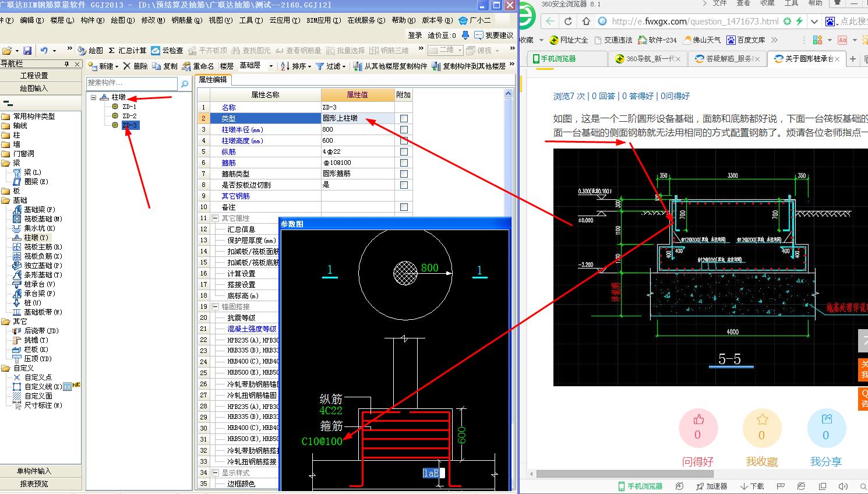Toggle 附加 checkbox for 备注 row
868x494 pixels.
[x=404, y=207]
